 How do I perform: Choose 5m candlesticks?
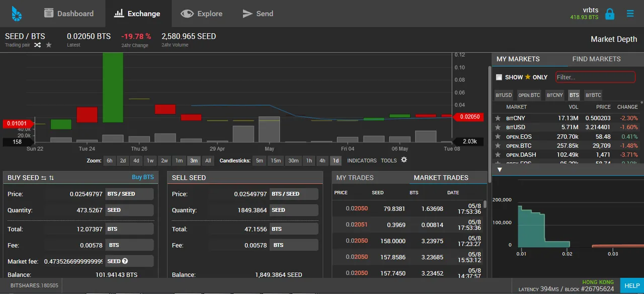pos(259,161)
